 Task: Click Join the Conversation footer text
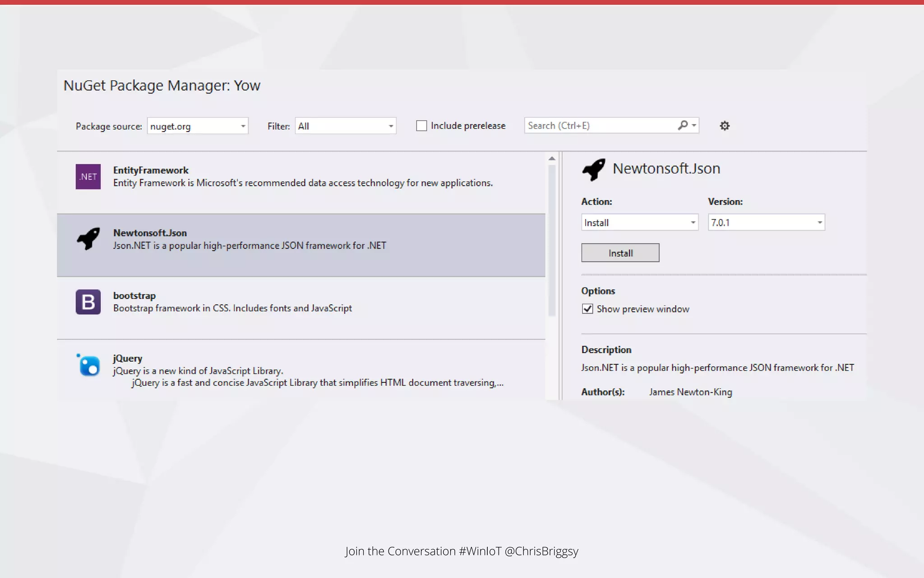pos(462,551)
